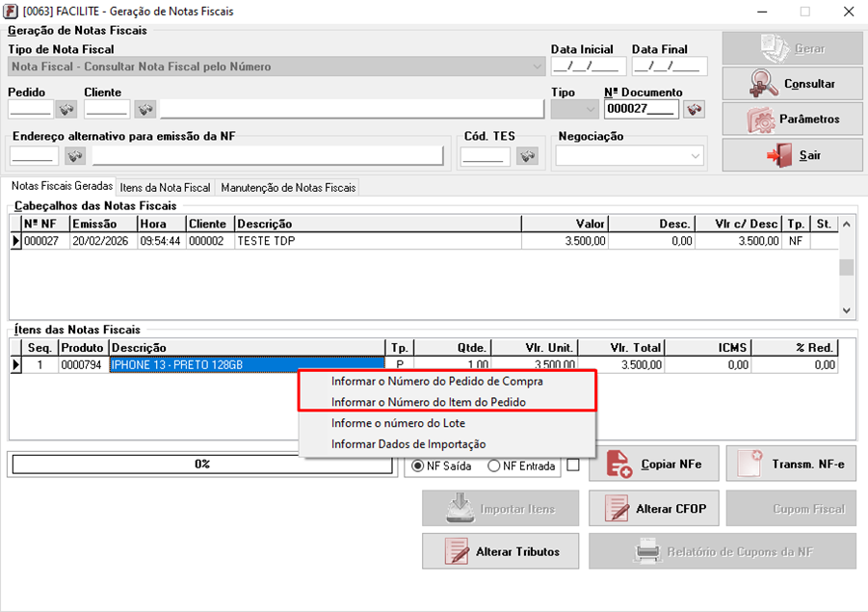Click binoculars icon beside Cód. TES
Image resolution: width=868 pixels, height=612 pixels.
click(x=526, y=156)
